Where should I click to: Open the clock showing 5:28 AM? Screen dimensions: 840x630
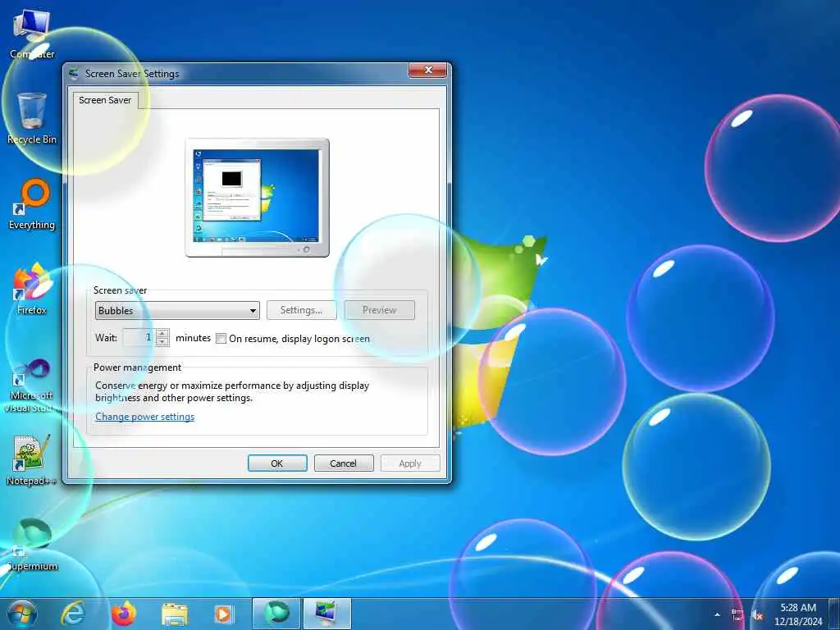pyautogui.click(x=797, y=614)
